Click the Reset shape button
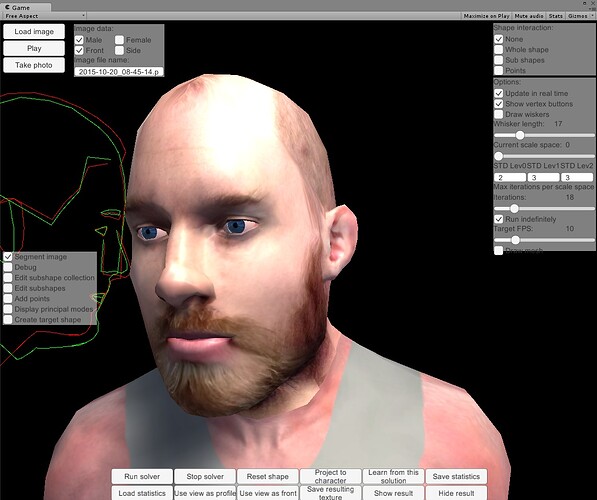The image size is (597, 500). pyautogui.click(x=268, y=476)
